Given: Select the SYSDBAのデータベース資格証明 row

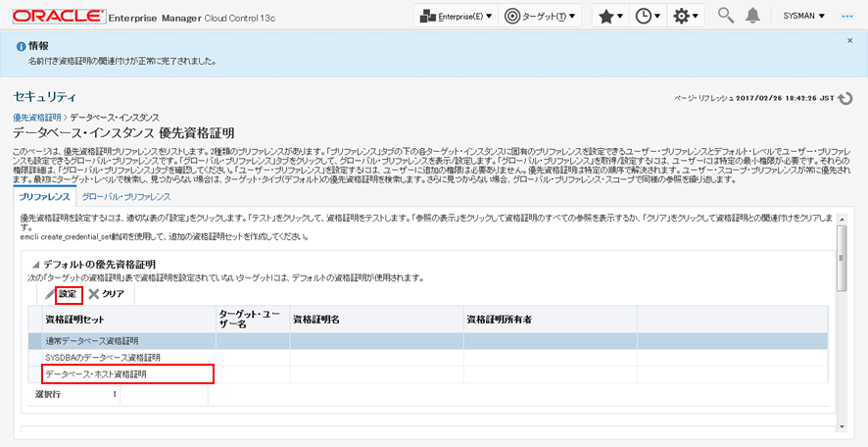Looking at the screenshot, I should point(428,358).
